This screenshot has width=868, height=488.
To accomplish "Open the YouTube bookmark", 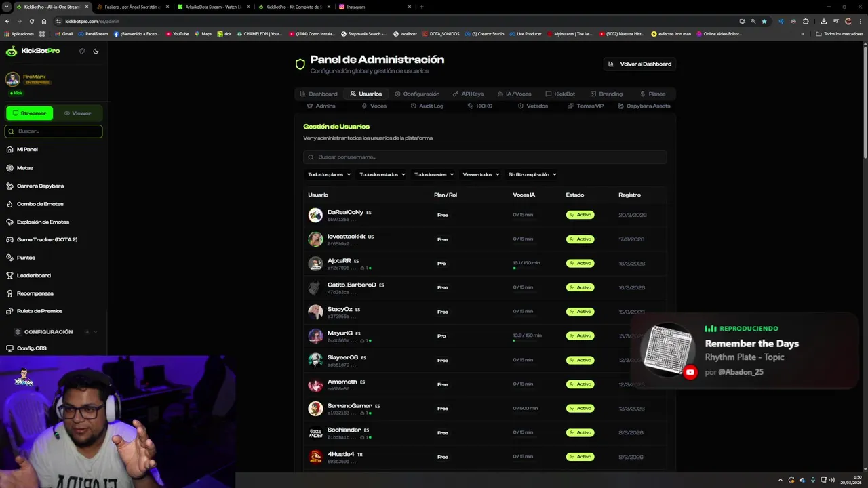I will (178, 33).
